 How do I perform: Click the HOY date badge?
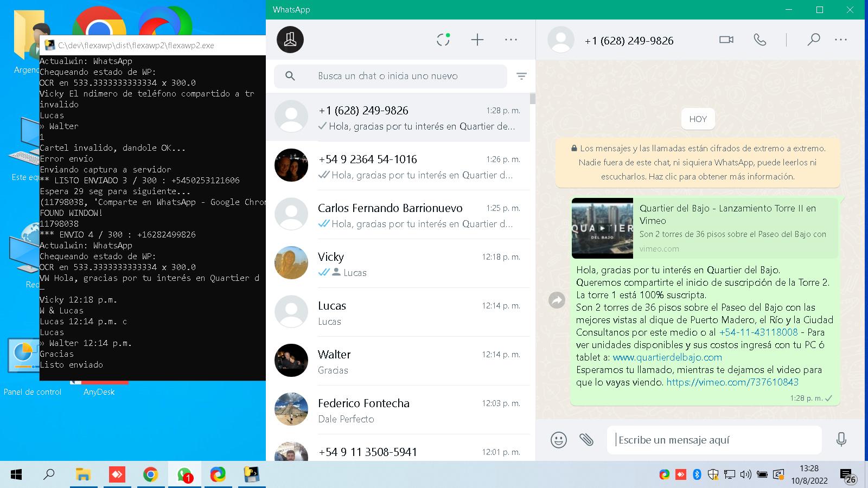pos(698,119)
